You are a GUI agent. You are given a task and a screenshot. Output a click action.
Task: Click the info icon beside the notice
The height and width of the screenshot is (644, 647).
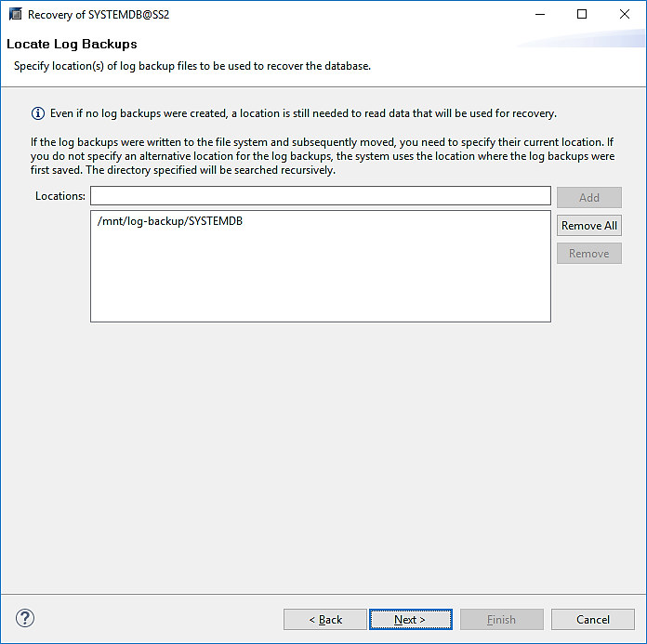click(38, 113)
